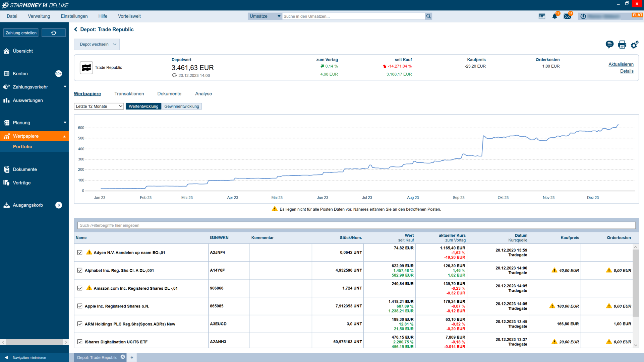The width and height of the screenshot is (644, 362).
Task: Toggle checkbox for Apple Inc. row
Action: [x=80, y=306]
